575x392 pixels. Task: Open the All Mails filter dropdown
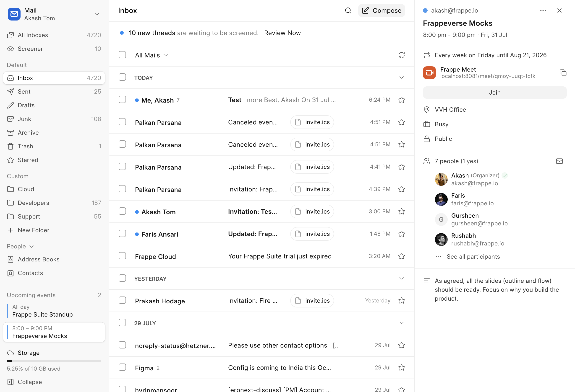[152, 55]
